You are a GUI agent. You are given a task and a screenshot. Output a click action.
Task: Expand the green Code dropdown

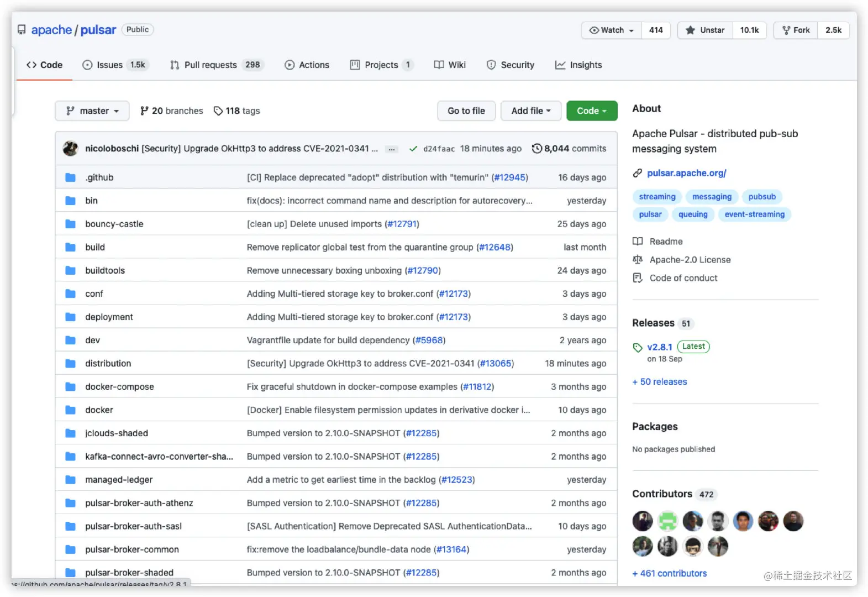click(592, 111)
